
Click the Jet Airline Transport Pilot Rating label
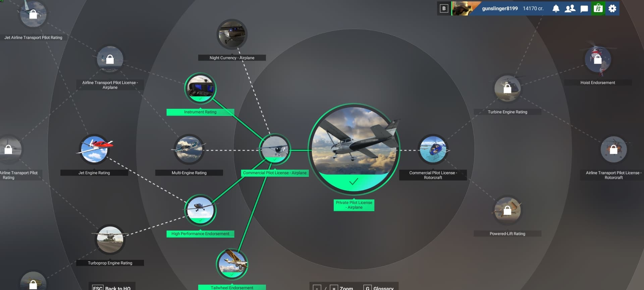(x=33, y=38)
